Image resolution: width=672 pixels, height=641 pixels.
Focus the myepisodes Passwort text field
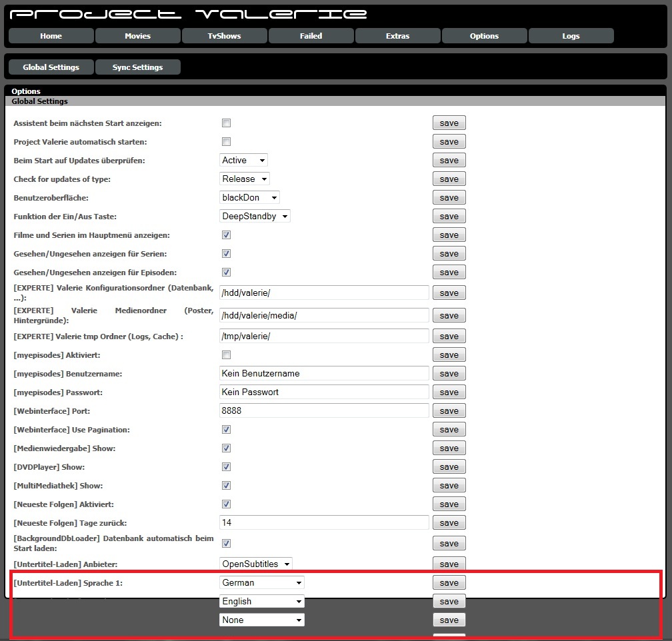coord(324,392)
